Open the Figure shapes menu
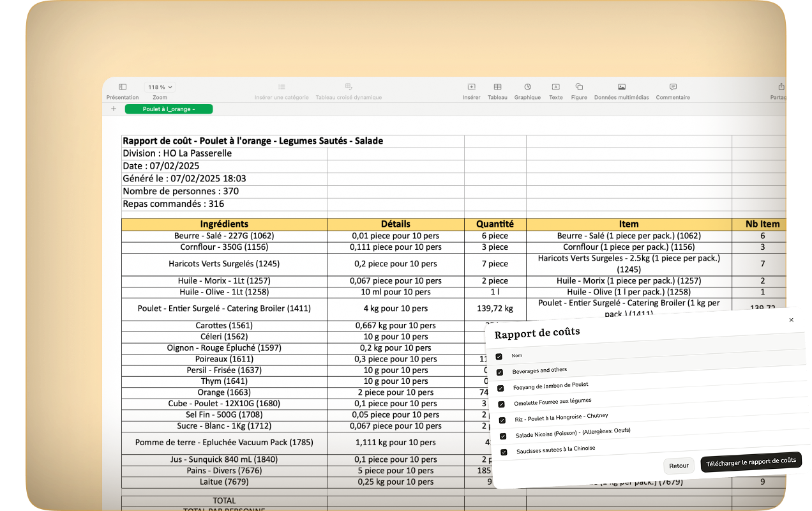 coord(579,87)
